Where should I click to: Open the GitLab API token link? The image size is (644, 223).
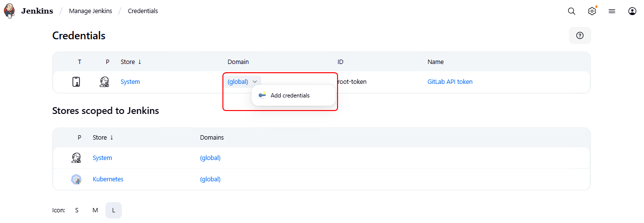click(x=450, y=82)
